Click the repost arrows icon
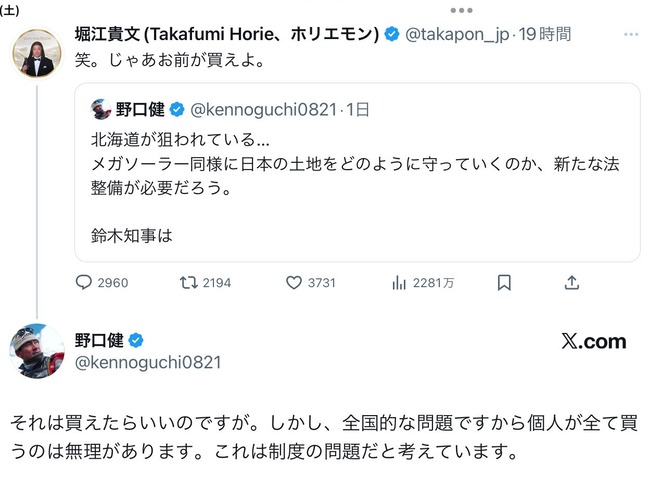This screenshot has height=489, width=650. (187, 283)
